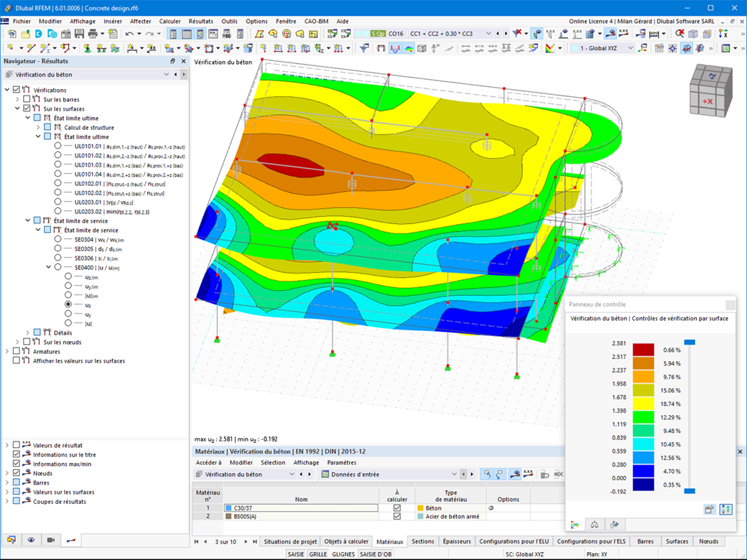Expand the Détails tree node
747x560 pixels.
coord(27,332)
